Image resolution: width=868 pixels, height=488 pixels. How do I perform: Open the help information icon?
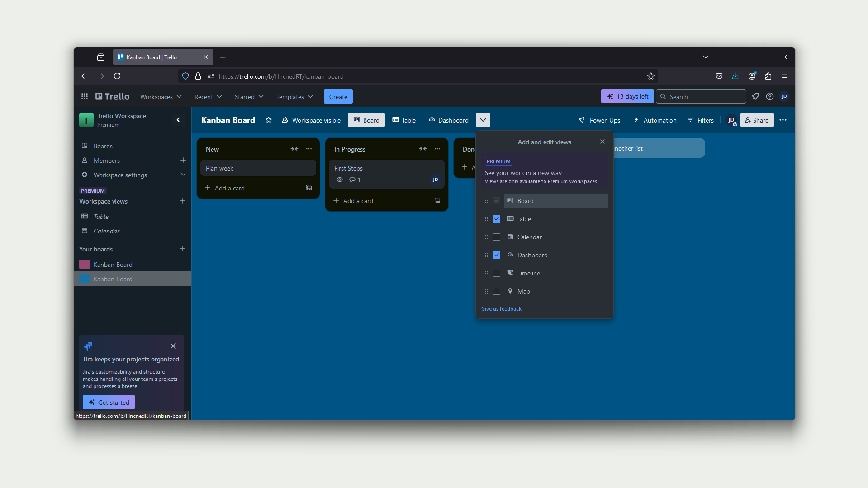pos(770,96)
